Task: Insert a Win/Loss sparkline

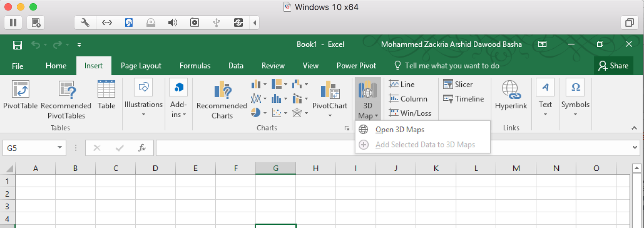Action: click(410, 113)
